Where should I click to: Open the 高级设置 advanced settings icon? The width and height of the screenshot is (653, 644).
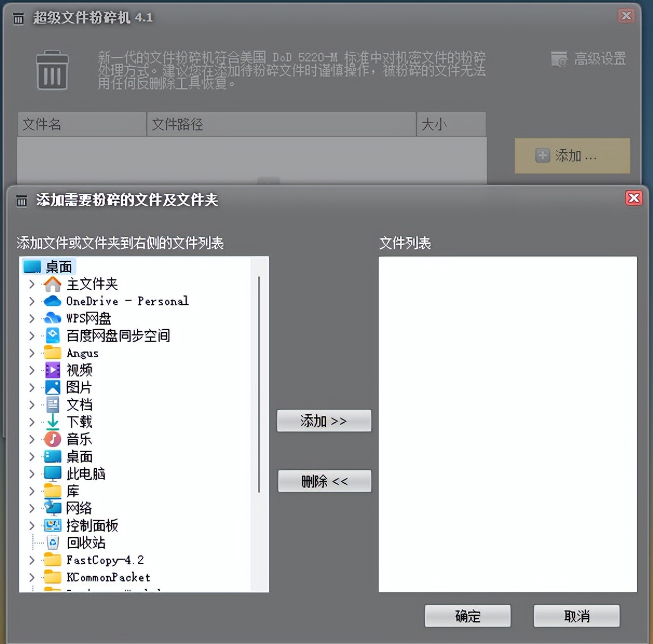point(559,59)
